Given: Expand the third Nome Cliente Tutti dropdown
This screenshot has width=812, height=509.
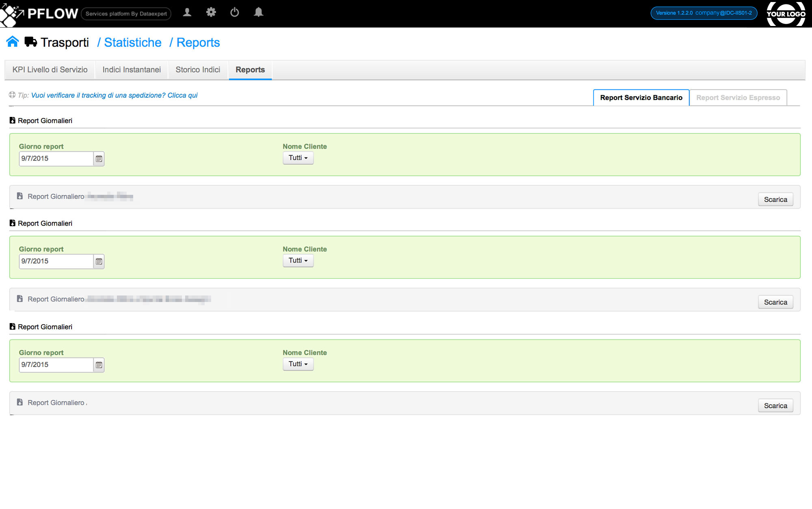Looking at the screenshot, I should [x=298, y=364].
